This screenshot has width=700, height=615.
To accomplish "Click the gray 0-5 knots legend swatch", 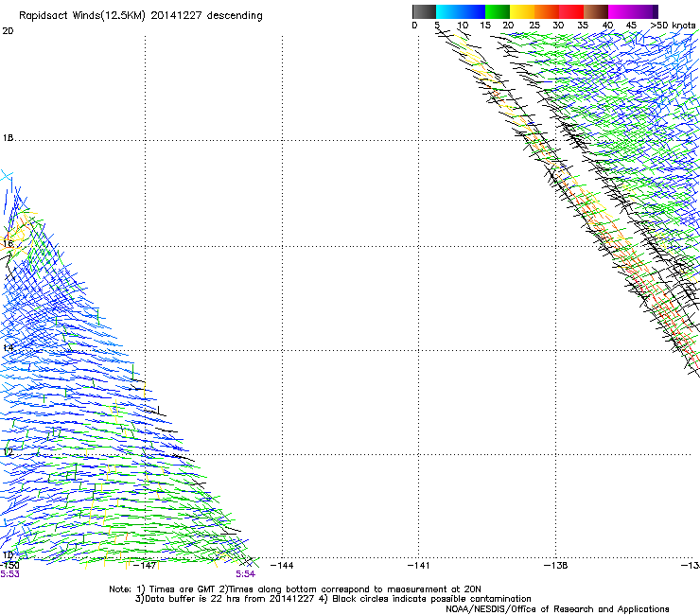I will [x=424, y=11].
